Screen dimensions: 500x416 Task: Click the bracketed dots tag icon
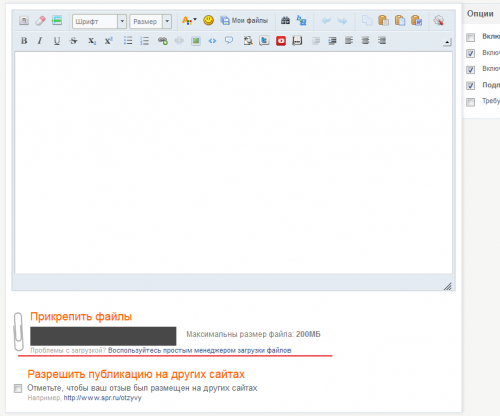tap(297, 41)
